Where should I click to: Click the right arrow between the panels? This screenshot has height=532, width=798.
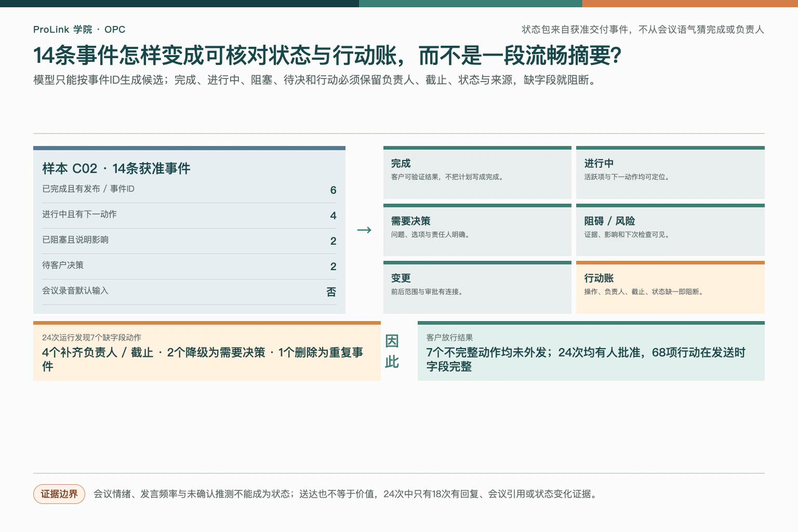[364, 230]
